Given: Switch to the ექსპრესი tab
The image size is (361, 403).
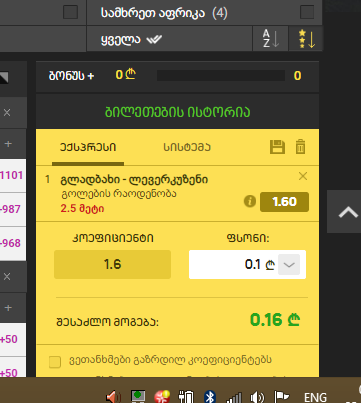Looking at the screenshot, I should click(x=88, y=147).
